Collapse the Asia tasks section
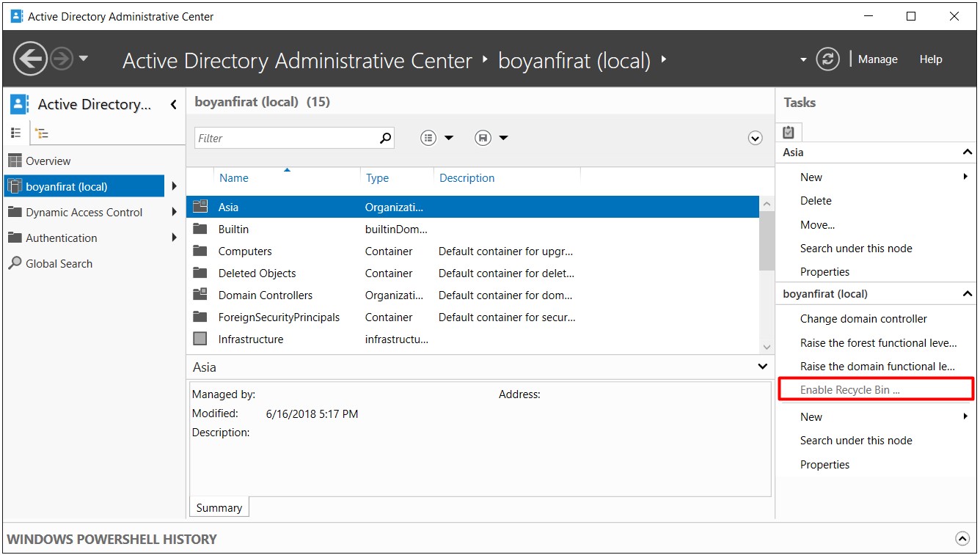Image resolution: width=980 pixels, height=555 pixels. click(x=967, y=152)
